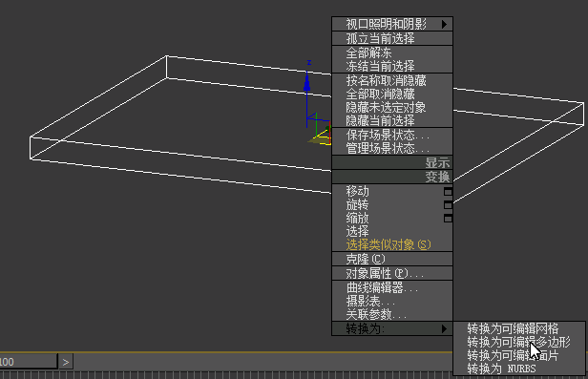Image resolution: width=588 pixels, height=379 pixels.
Task: Choose 转换为可编辑多边形
Action: 518,342
